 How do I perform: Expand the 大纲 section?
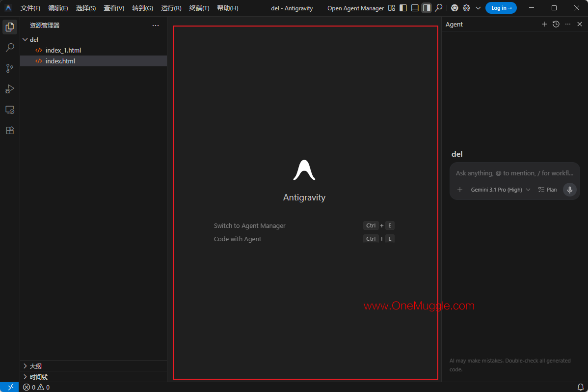pos(93,366)
